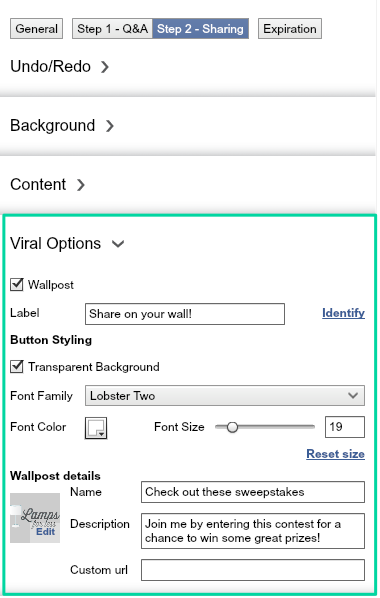Click the Identify link
The image size is (380, 598).
343,313
